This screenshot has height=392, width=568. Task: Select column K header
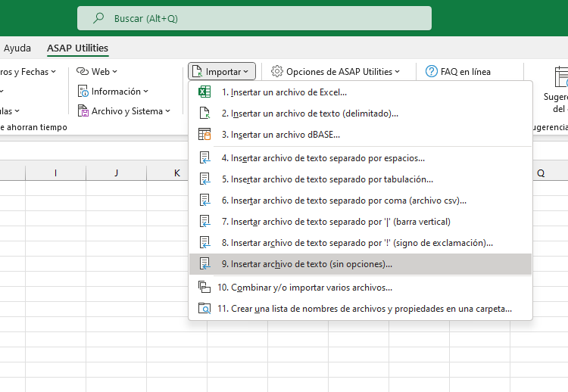point(168,173)
